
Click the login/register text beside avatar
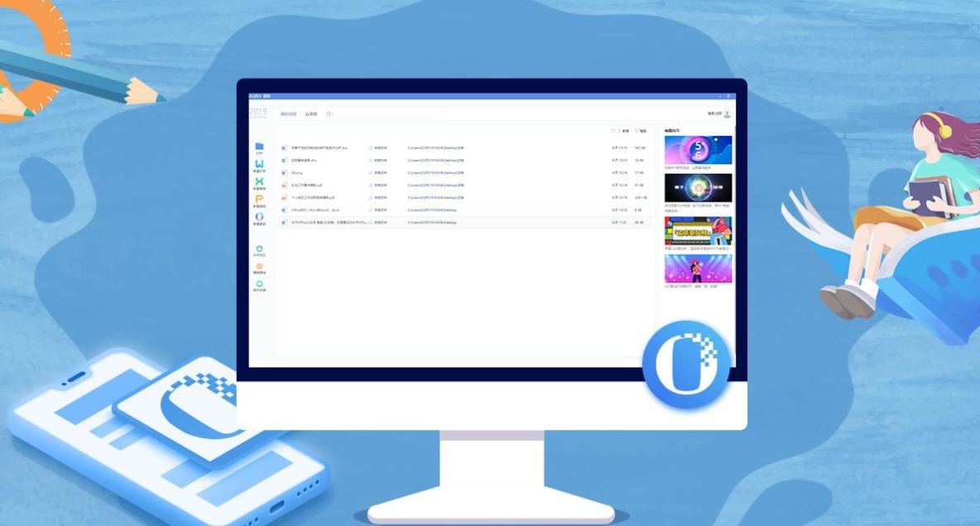point(714,114)
